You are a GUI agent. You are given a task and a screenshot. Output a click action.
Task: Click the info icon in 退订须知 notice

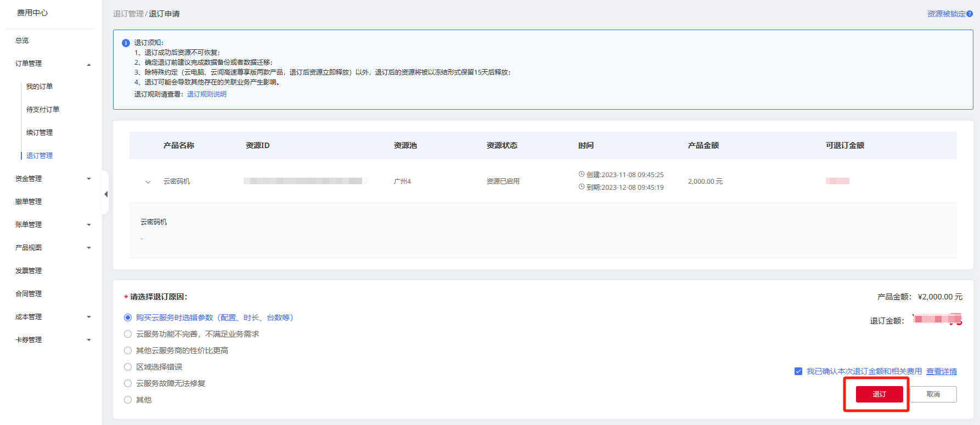pos(126,43)
